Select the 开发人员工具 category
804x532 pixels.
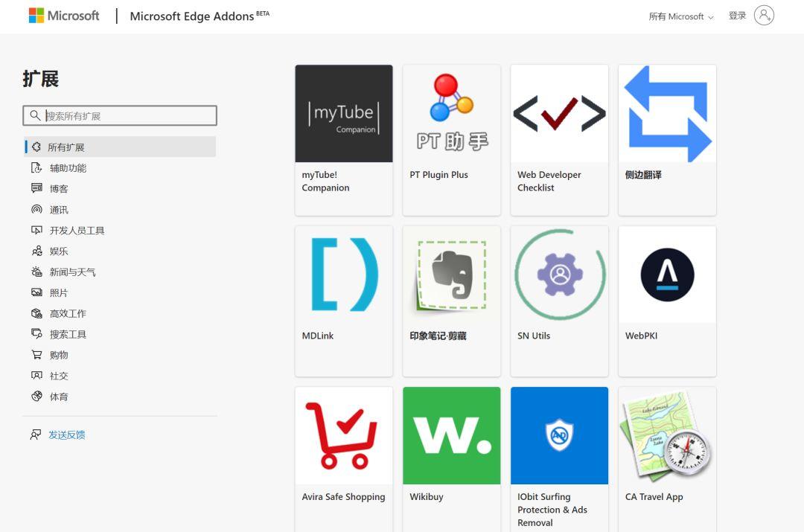pyautogui.click(x=77, y=231)
